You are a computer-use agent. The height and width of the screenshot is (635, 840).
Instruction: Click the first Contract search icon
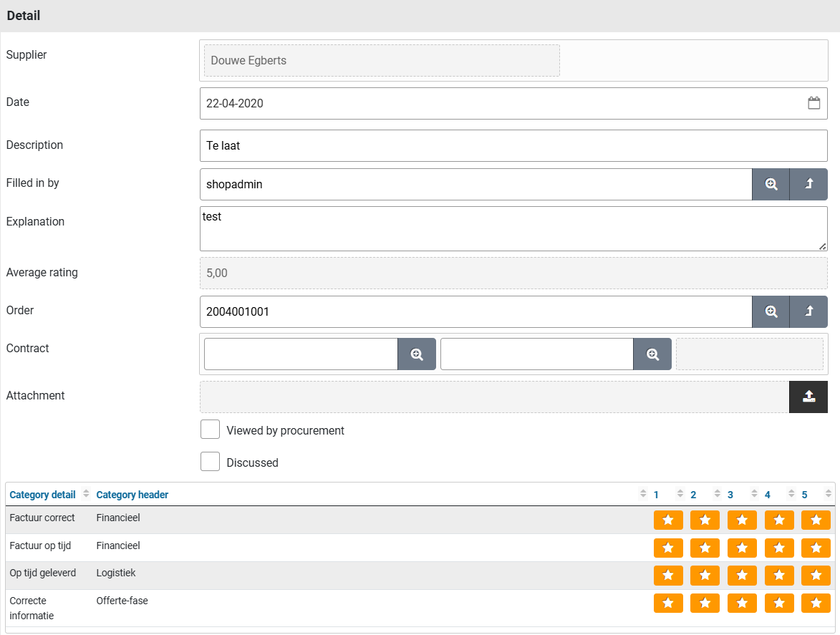pos(417,354)
